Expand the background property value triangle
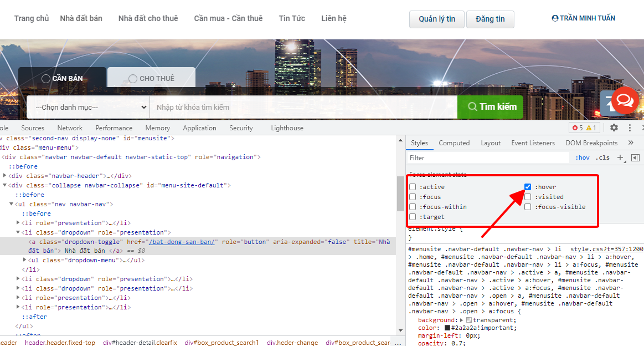Screen dimensions: 644x346 [x=462, y=320]
